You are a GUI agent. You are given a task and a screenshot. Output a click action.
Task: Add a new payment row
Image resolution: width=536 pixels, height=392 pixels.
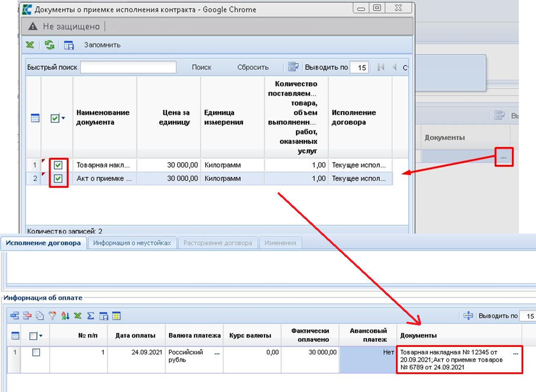click(x=15, y=316)
